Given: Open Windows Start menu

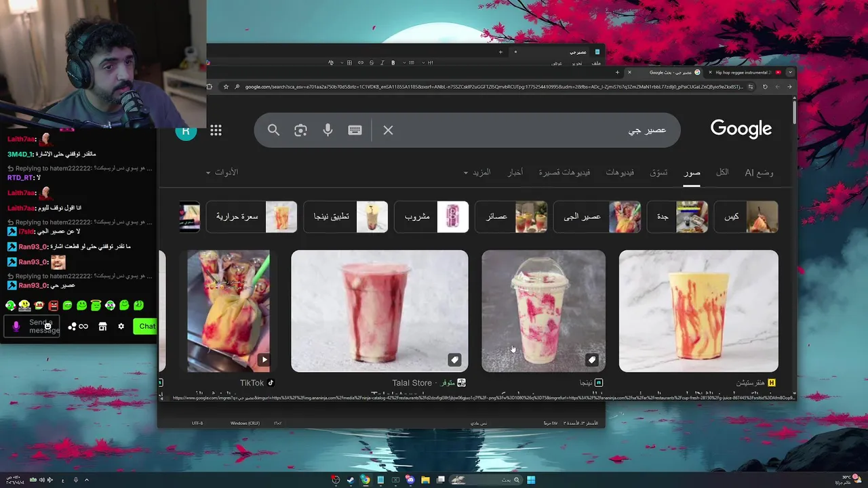Looking at the screenshot, I should point(531,480).
